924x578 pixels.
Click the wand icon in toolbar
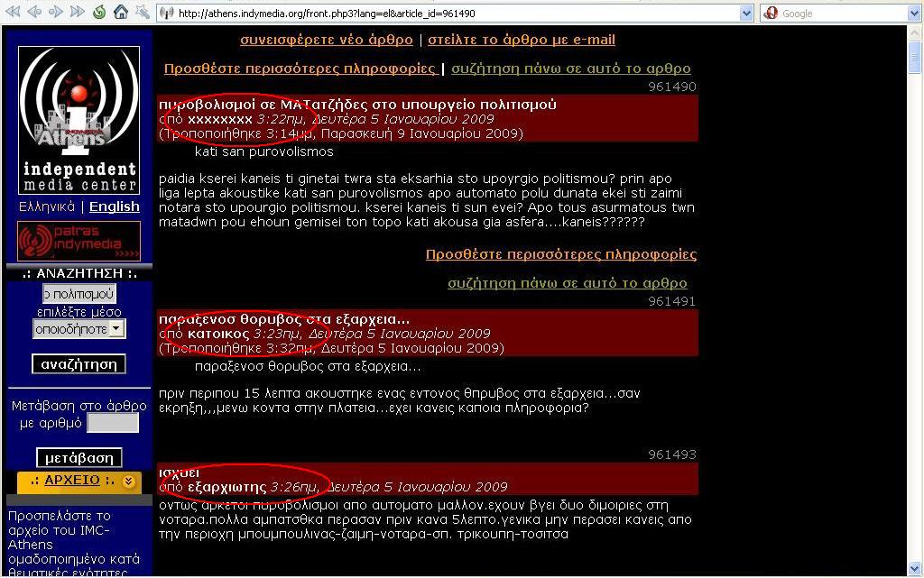point(142,13)
